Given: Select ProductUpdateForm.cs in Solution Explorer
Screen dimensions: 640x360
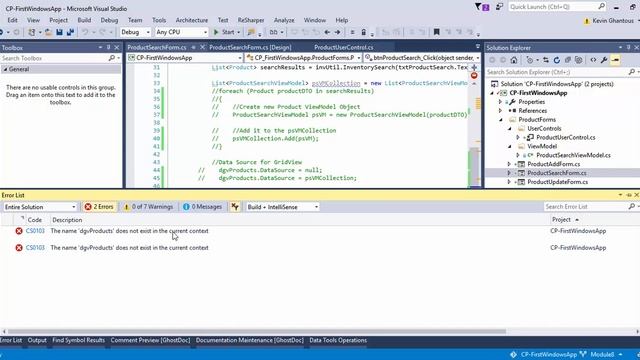Looking at the screenshot, I should tap(558, 182).
